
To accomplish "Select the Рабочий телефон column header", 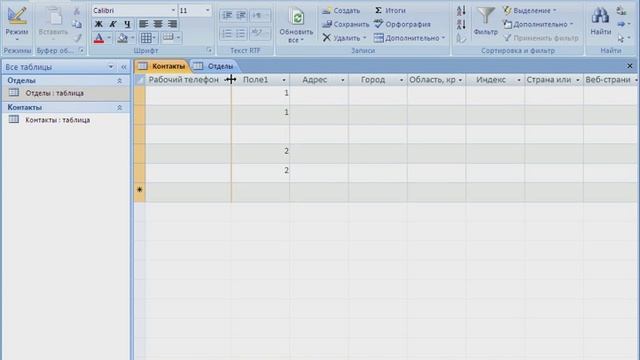I will [x=188, y=80].
